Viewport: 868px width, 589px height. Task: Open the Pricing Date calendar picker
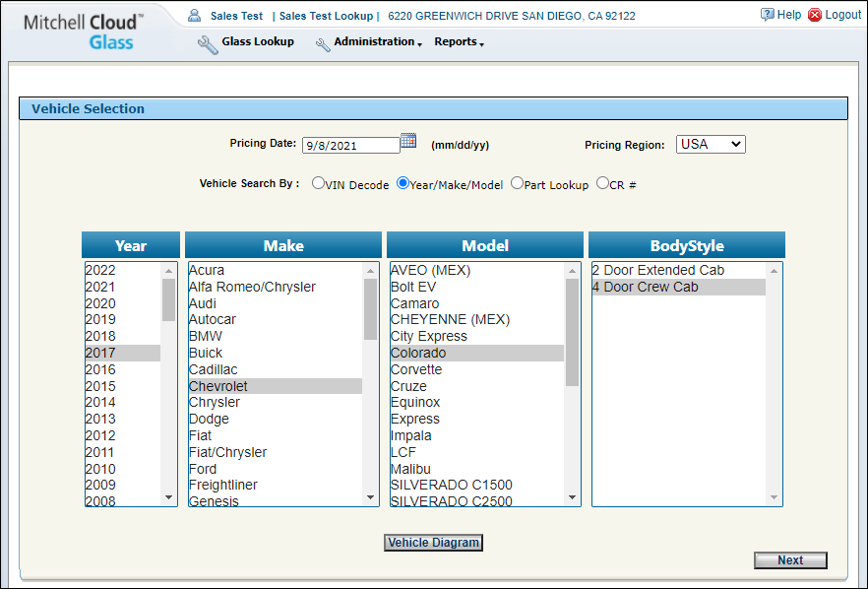408,141
